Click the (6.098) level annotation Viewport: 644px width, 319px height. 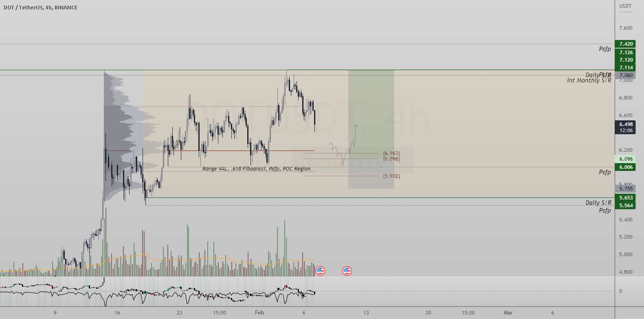[391, 159]
